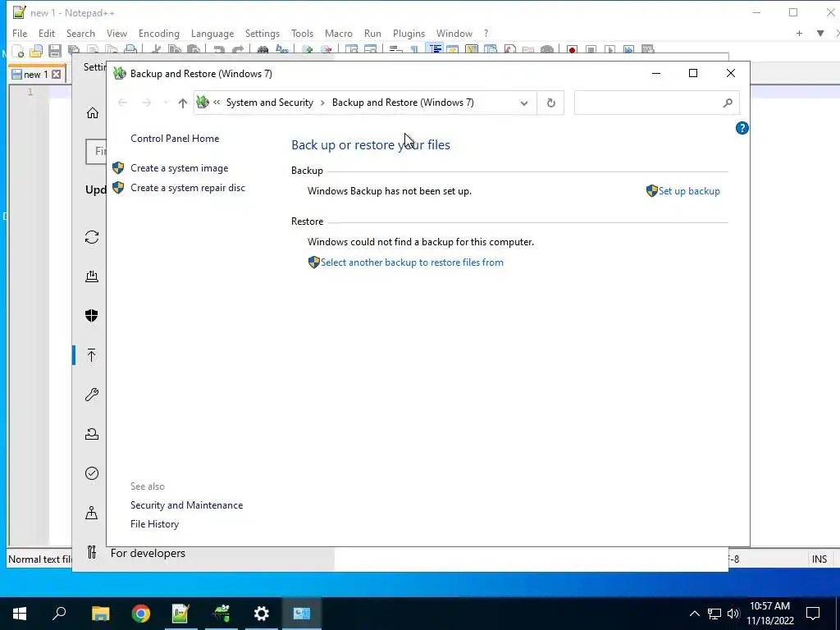Toggle INS mode in Notepad++ status bar
The image size is (840, 630).
click(819, 559)
